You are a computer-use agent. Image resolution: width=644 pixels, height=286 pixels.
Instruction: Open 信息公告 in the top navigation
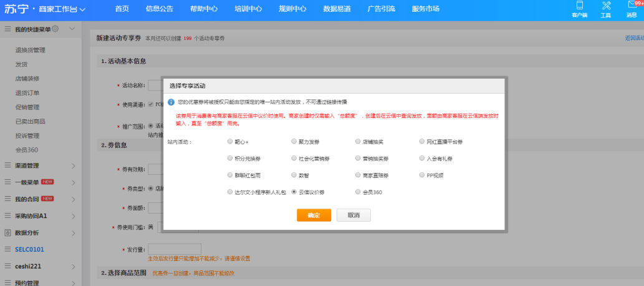[160, 9]
